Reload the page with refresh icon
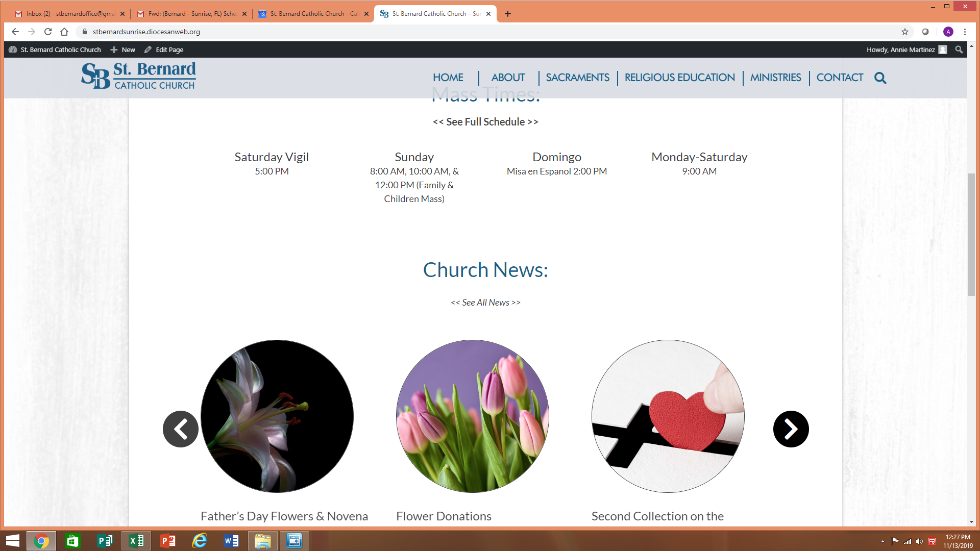 point(48,32)
